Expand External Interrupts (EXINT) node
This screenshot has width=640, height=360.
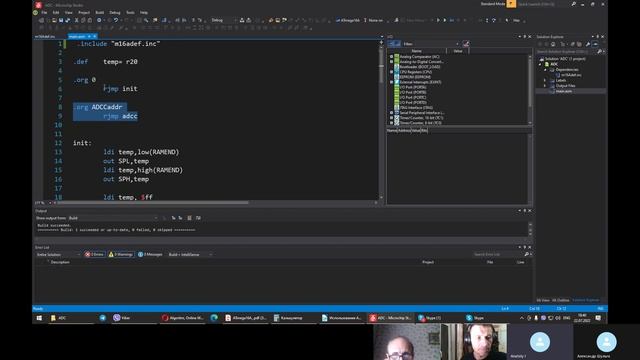pos(391,82)
